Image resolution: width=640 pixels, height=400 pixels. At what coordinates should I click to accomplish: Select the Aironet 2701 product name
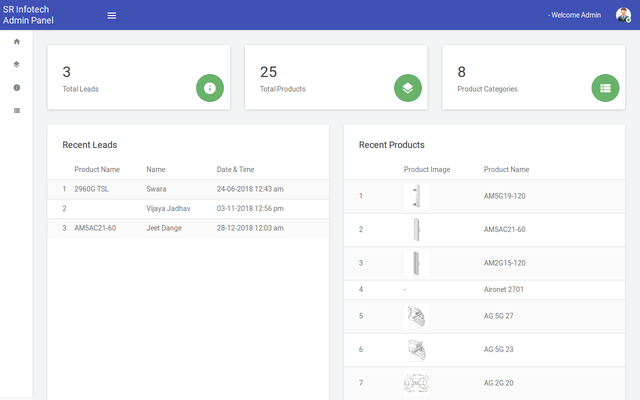tap(504, 289)
